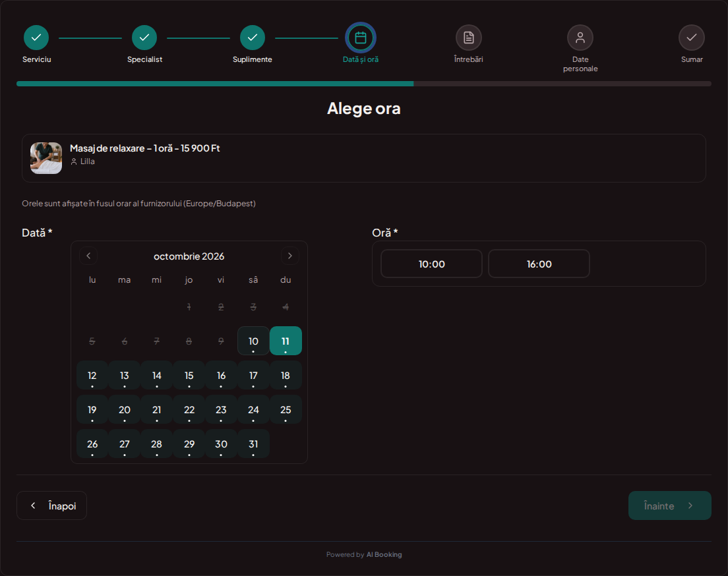The image size is (728, 576).
Task: Select October 23 in the calendar
Action: (221, 410)
